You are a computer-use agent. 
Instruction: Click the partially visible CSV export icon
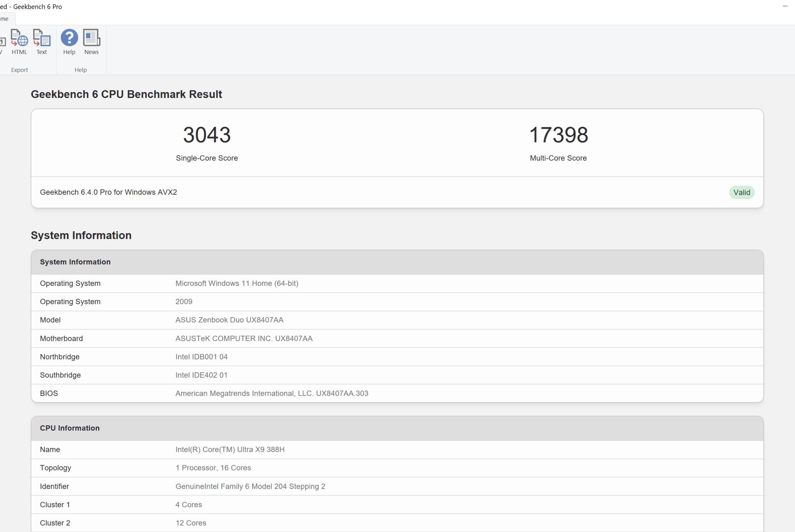(2, 42)
